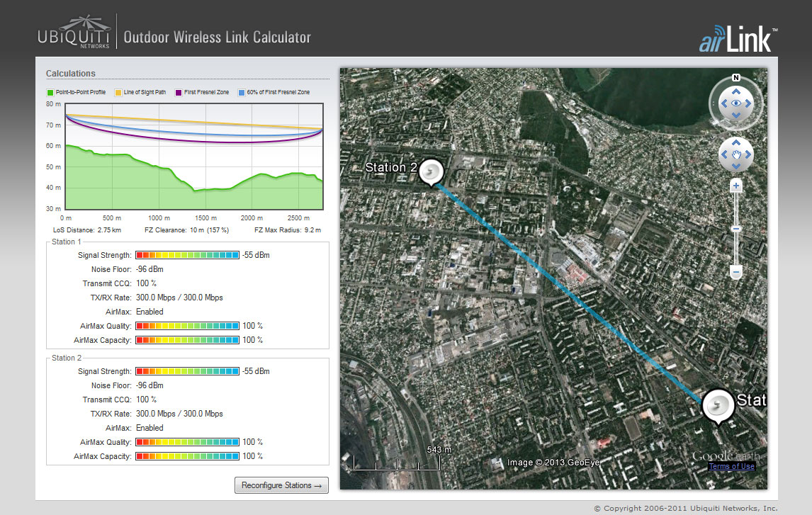Click the Station 1 map marker
Image resolution: width=812 pixels, height=515 pixels.
pos(717,406)
